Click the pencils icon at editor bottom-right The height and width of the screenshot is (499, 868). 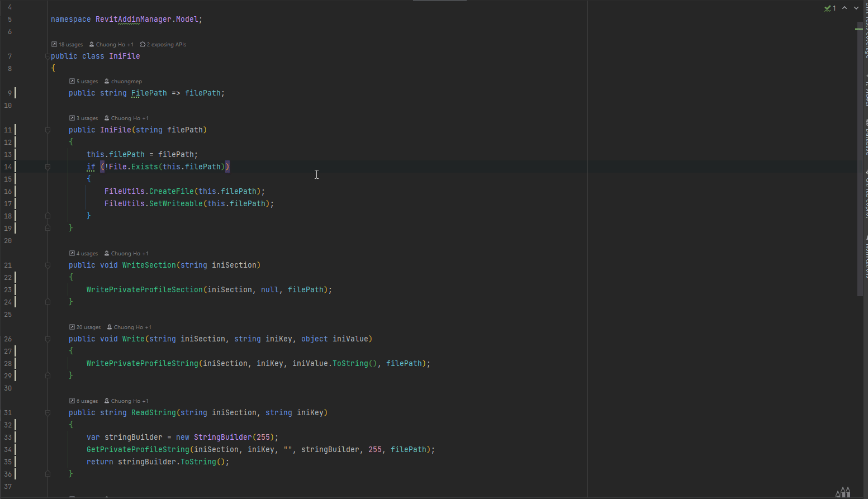[842, 492]
